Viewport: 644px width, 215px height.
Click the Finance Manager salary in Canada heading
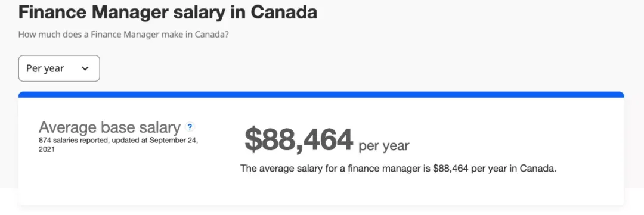(168, 13)
